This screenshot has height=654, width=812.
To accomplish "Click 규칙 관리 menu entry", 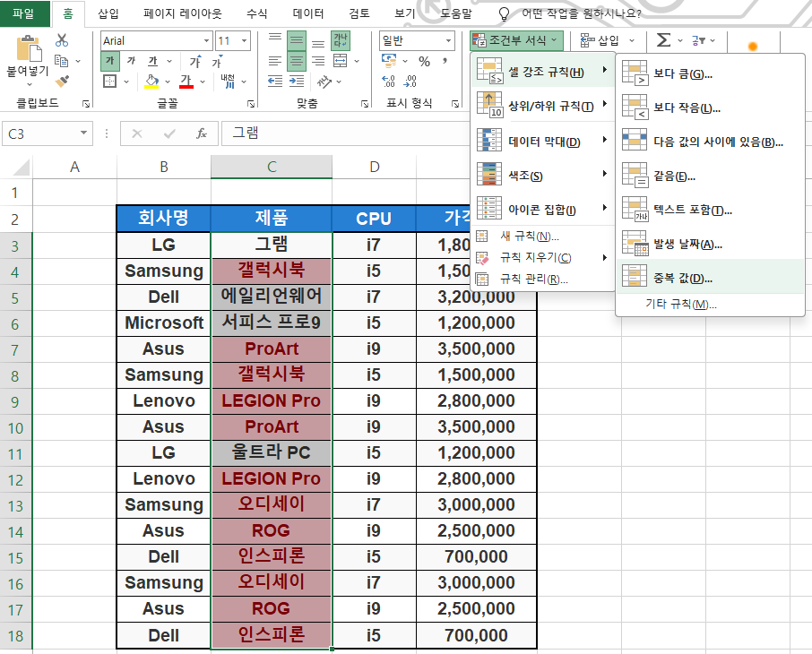I will tap(543, 280).
